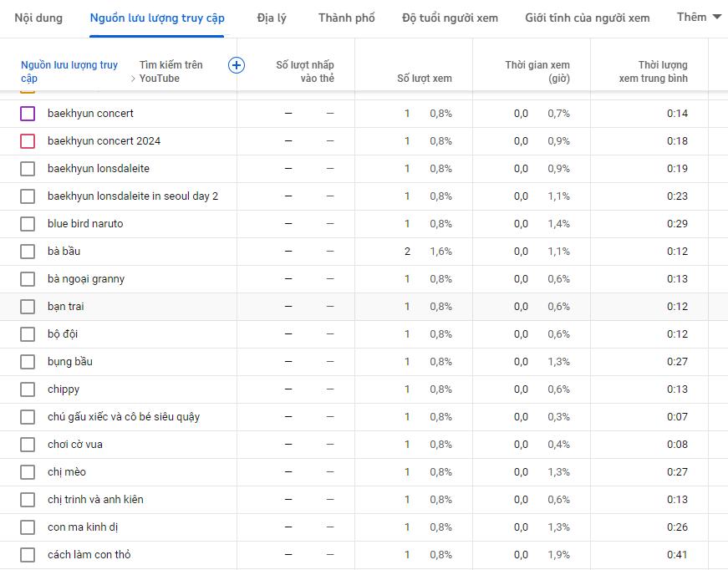Toggle purple checkbox for baekhyun concert
Image resolution: width=728 pixels, height=570 pixels.
[x=28, y=114]
